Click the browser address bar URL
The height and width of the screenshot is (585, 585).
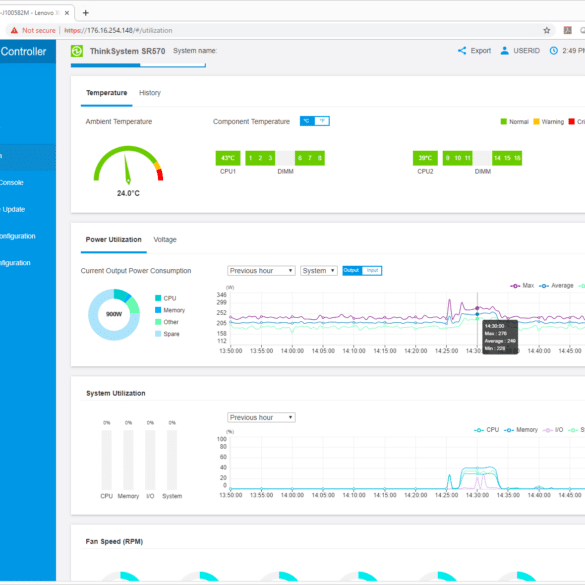(118, 31)
